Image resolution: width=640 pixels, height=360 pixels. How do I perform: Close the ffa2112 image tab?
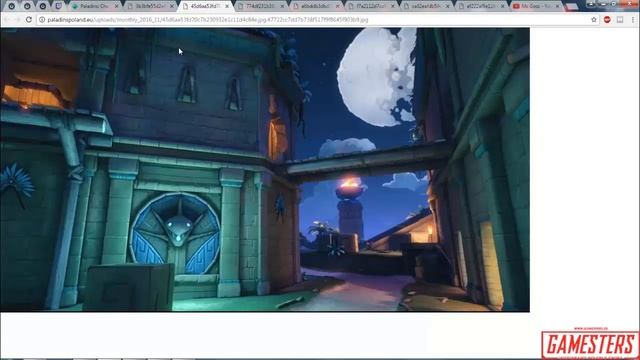[x=393, y=7]
